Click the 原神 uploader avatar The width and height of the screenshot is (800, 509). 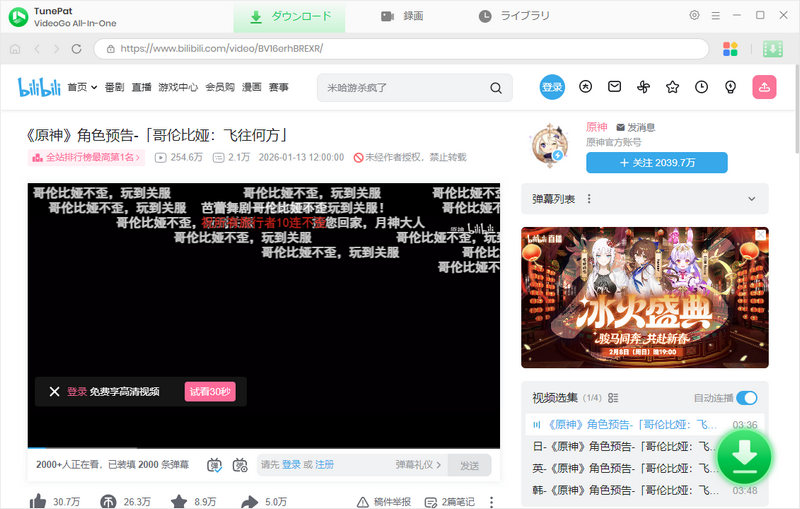[549, 145]
